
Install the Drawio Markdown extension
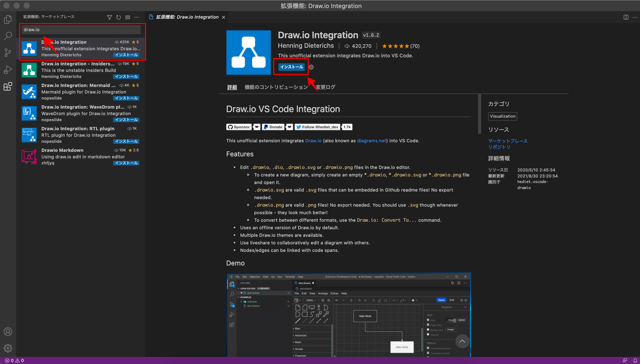click(126, 163)
